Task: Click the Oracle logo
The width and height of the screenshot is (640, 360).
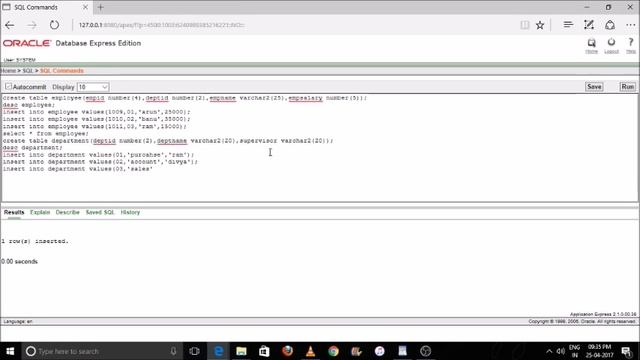Action: 27,43
